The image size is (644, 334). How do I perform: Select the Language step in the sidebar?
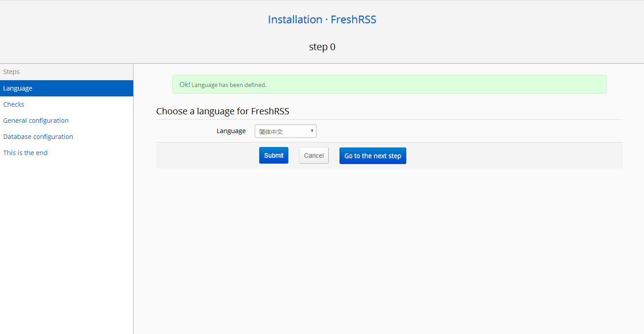click(x=66, y=88)
